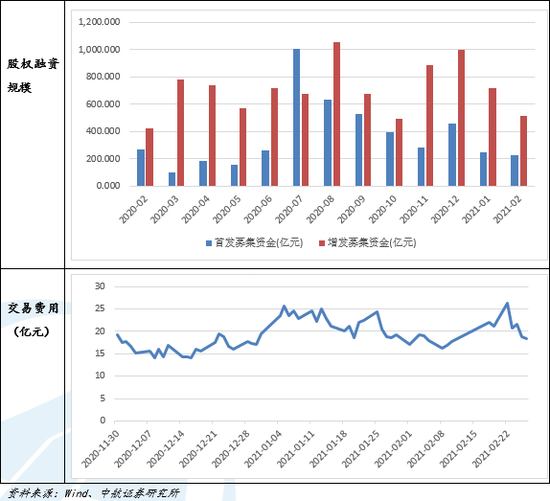Click the 600.000 y-axis label
The width and height of the screenshot is (550, 501).
(x=103, y=104)
